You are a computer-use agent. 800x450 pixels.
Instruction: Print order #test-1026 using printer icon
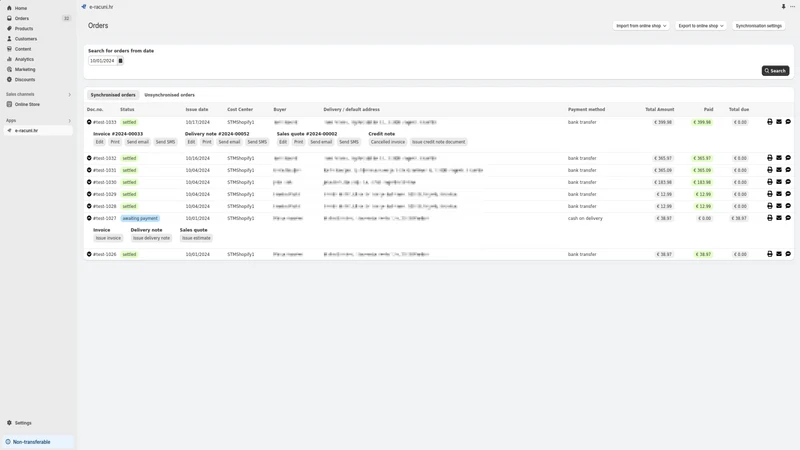pyautogui.click(x=769, y=254)
